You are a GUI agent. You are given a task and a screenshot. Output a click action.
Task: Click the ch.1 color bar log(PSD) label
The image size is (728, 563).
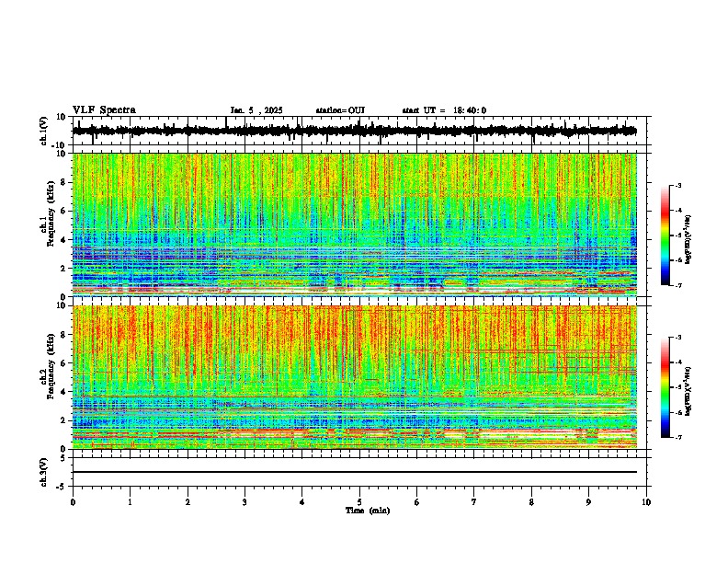point(688,239)
